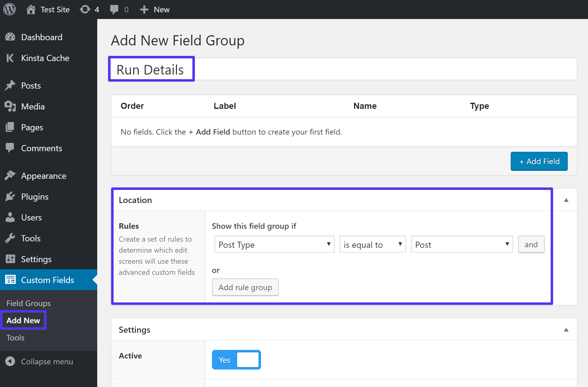Click the Plugins icon
Image resolution: width=588 pixels, height=387 pixels.
coord(10,197)
